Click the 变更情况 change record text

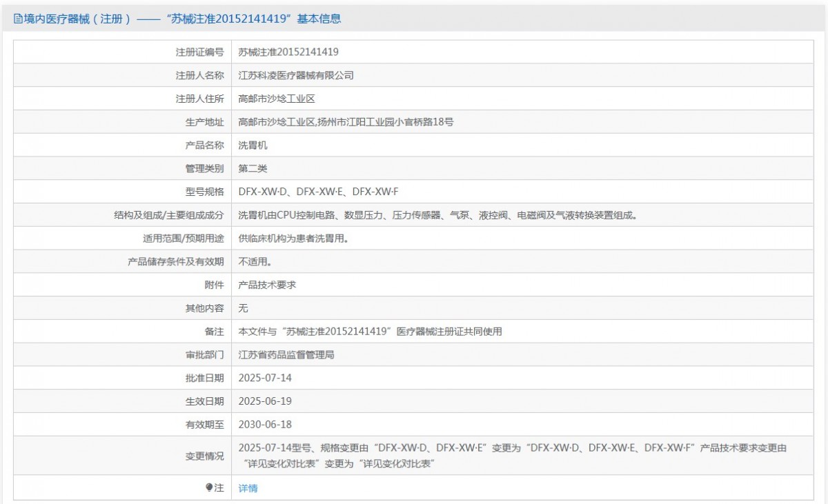(512, 456)
